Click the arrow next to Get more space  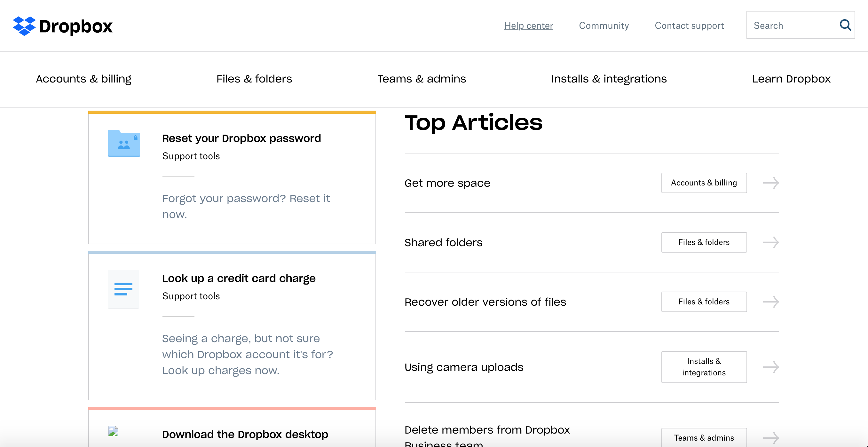(771, 183)
